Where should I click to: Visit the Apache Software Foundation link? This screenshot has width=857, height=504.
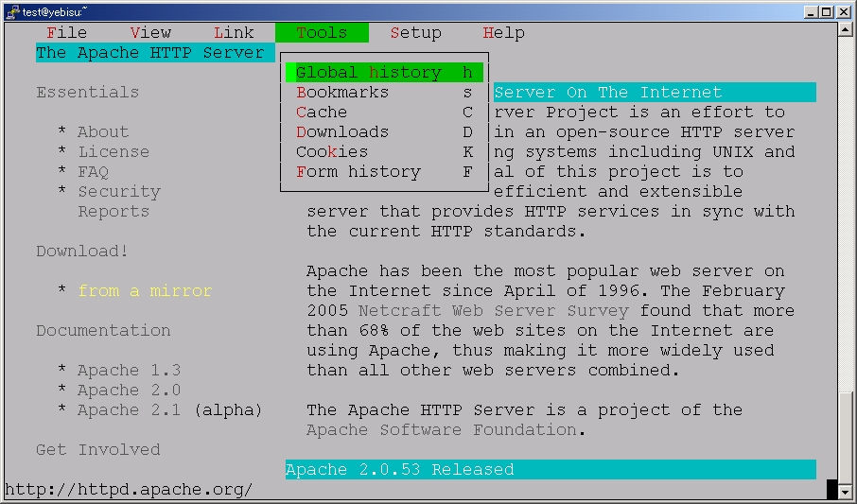442,429
